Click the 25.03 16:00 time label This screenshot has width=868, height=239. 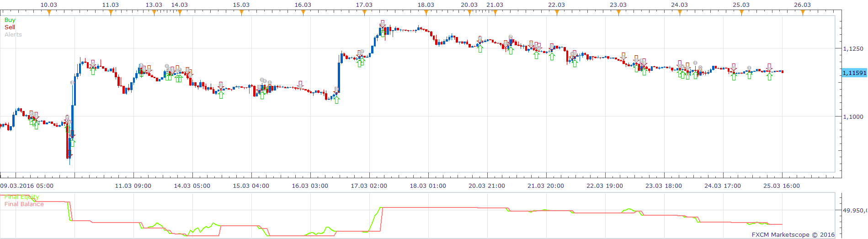[x=782, y=186]
